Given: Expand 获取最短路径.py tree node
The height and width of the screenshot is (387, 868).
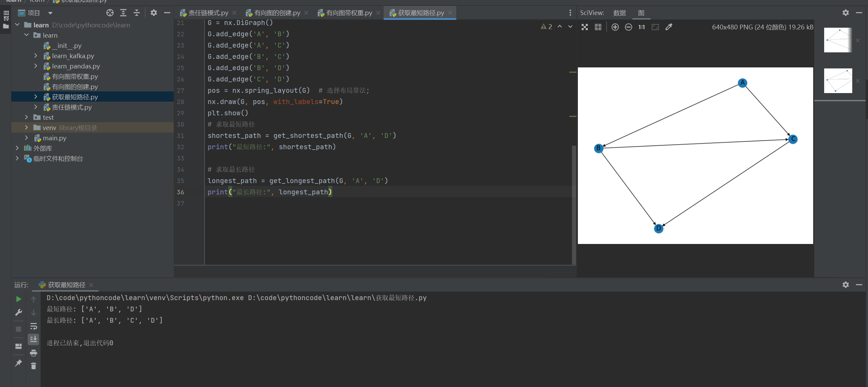Looking at the screenshot, I should coord(36,97).
